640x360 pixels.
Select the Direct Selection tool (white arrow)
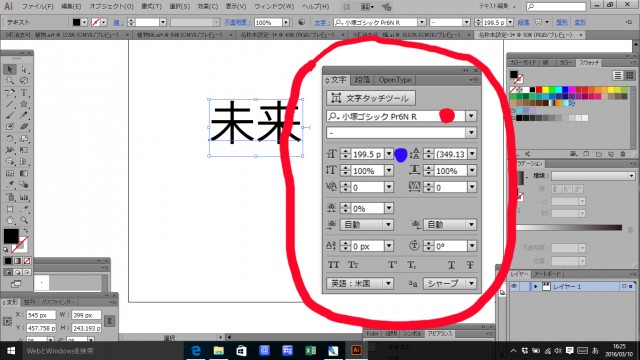(x=24, y=69)
